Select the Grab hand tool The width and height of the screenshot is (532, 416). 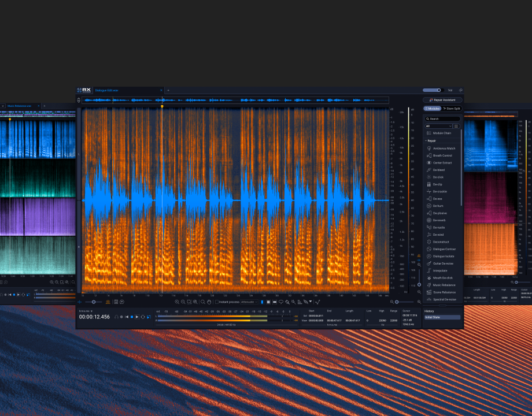pyautogui.click(x=209, y=302)
